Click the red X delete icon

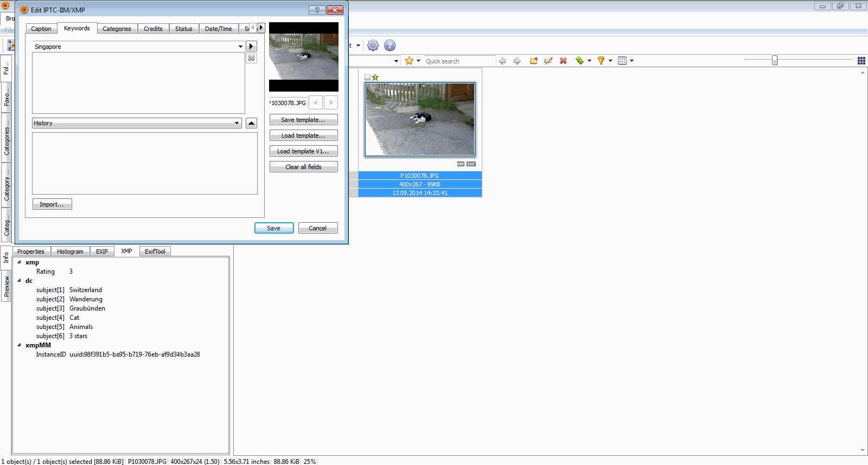click(563, 61)
